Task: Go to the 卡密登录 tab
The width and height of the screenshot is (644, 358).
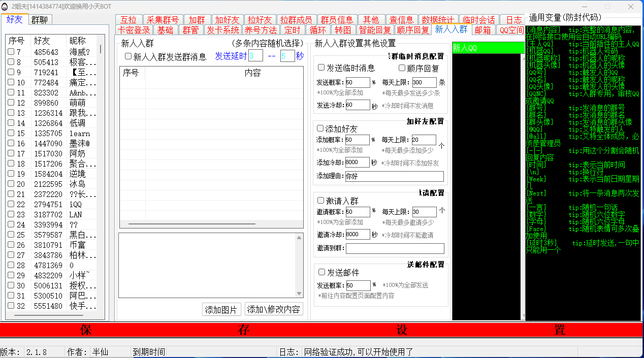Action: pos(134,30)
